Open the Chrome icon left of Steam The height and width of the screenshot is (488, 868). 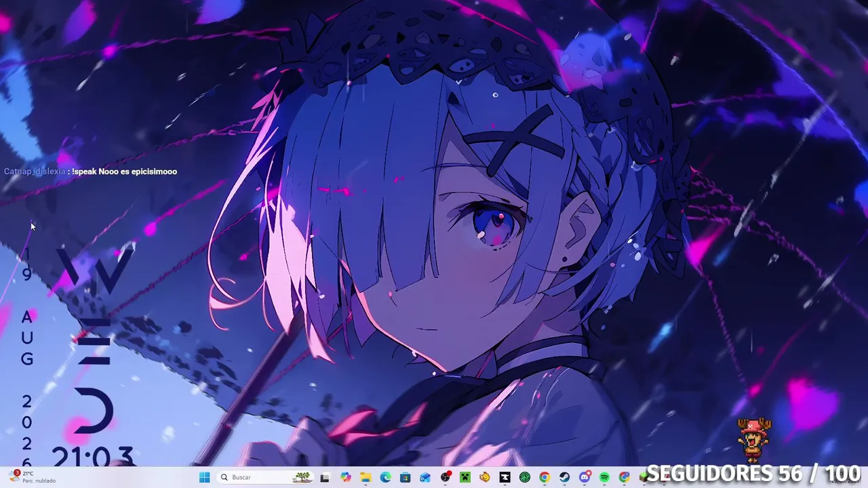pyautogui.click(x=545, y=477)
